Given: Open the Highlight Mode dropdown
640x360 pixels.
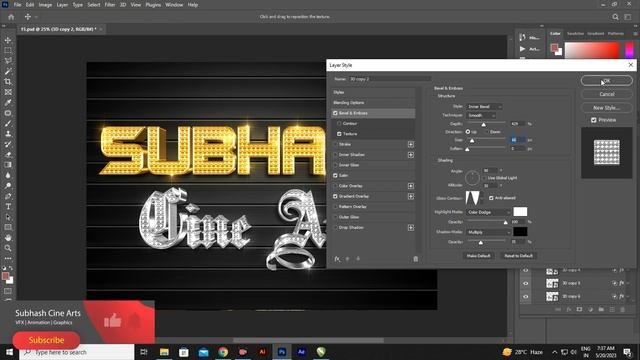Looking at the screenshot, I should pos(489,212).
